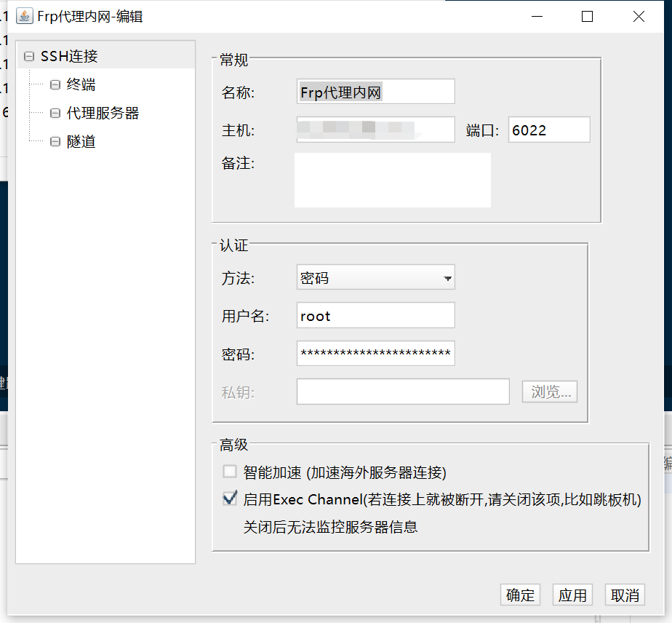
Task: Close the Frp代理内网-编辑 dialog
Action: pyautogui.click(x=639, y=16)
